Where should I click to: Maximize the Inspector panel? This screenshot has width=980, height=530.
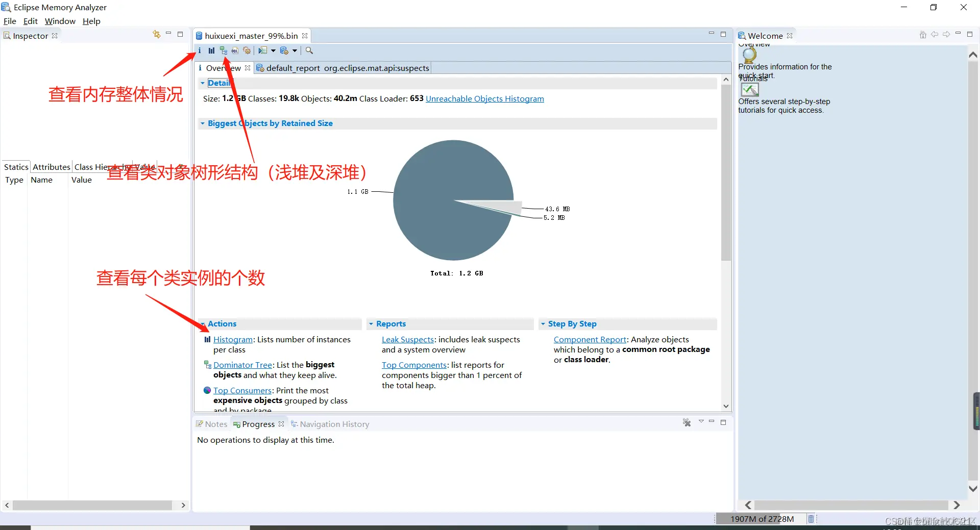point(180,34)
